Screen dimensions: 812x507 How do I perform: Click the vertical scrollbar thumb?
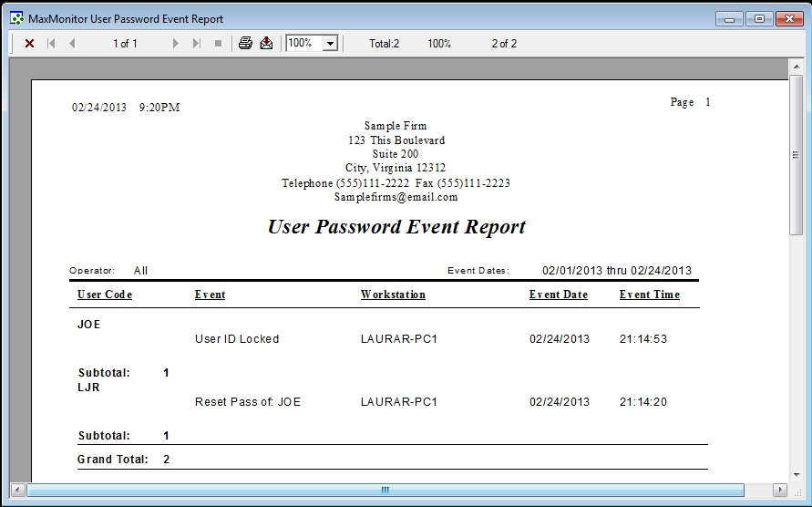pyautogui.click(x=796, y=155)
